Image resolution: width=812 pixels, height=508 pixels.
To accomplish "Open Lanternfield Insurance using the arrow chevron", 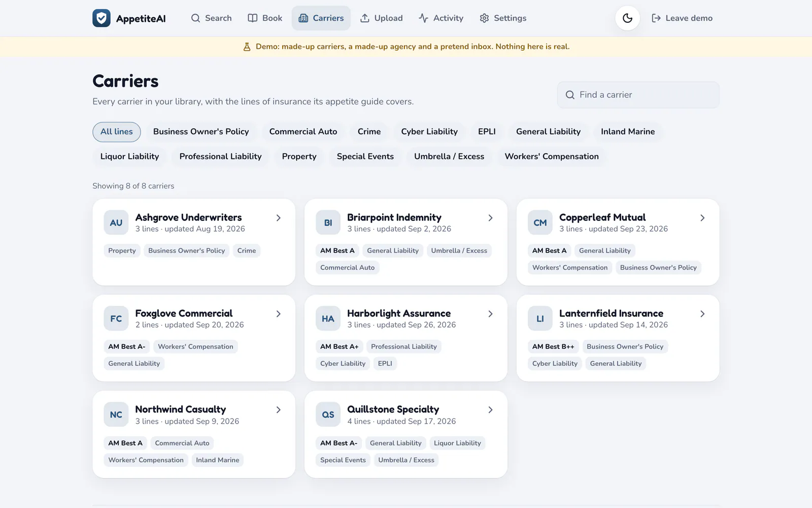I will point(702,314).
